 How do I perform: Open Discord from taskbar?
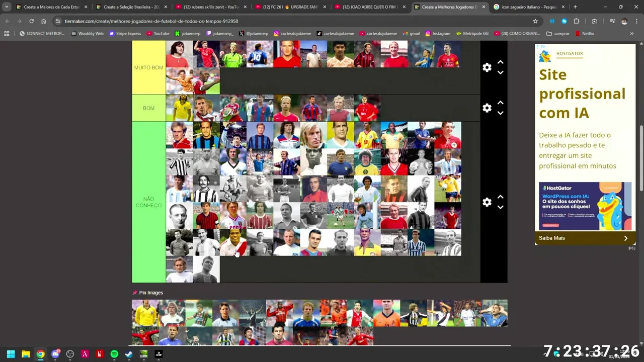click(x=55, y=354)
